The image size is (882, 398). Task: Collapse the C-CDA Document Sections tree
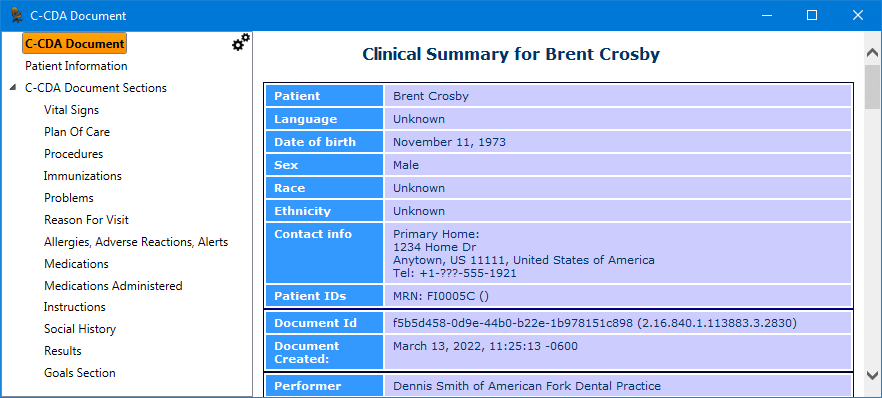coord(12,88)
